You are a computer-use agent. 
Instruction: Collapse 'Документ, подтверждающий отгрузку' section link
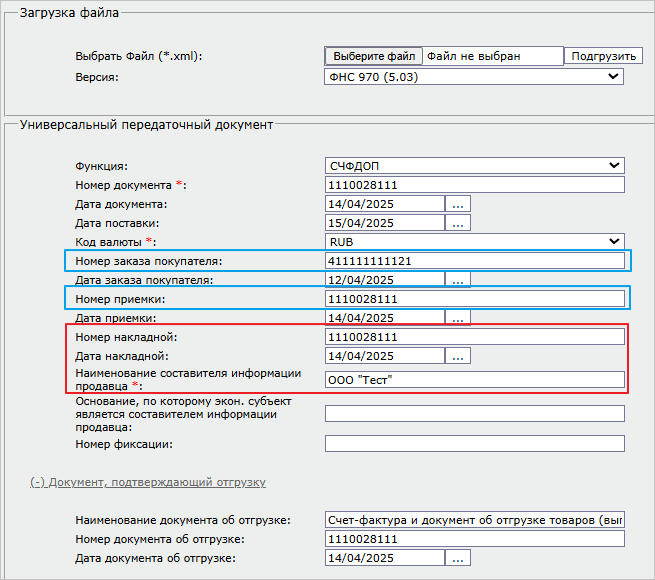pyautogui.click(x=146, y=482)
